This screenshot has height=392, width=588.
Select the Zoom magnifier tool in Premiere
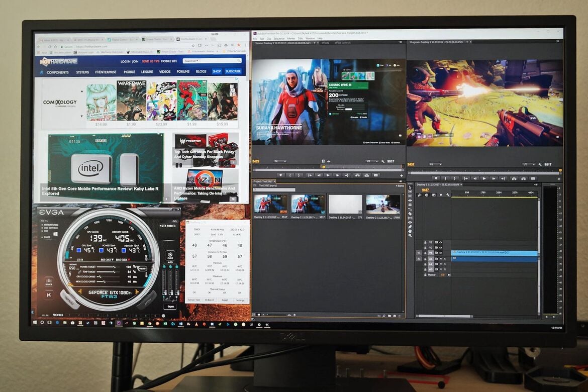point(410,235)
